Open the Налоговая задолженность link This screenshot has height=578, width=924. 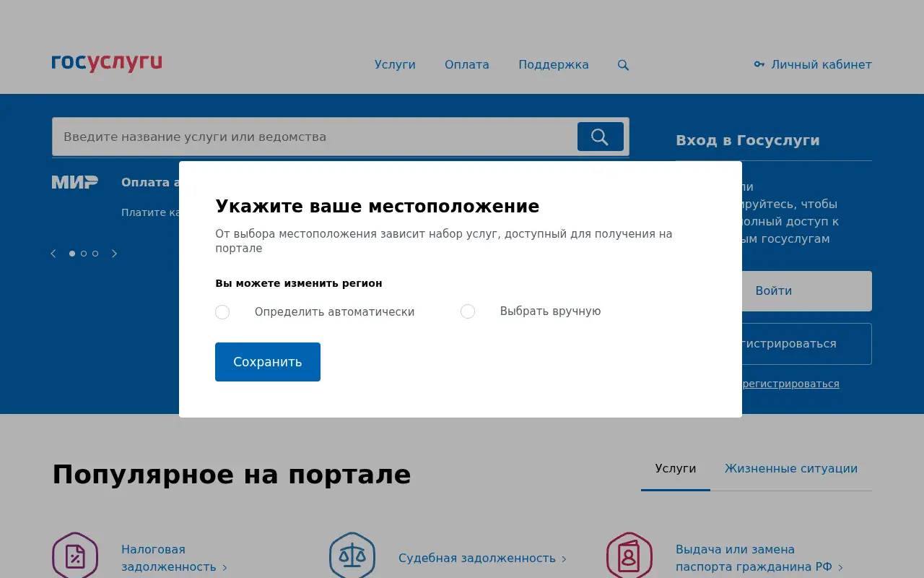(174, 558)
